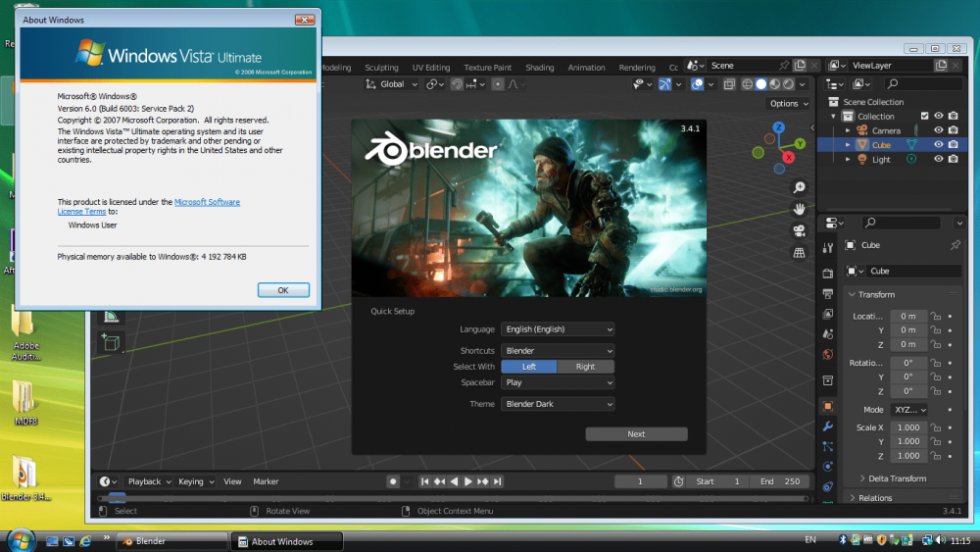Open the Tool properties tab icon

pyautogui.click(x=828, y=247)
